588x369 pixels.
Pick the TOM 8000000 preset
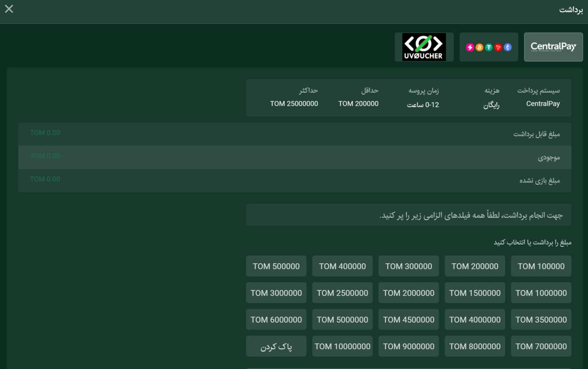[x=475, y=346]
